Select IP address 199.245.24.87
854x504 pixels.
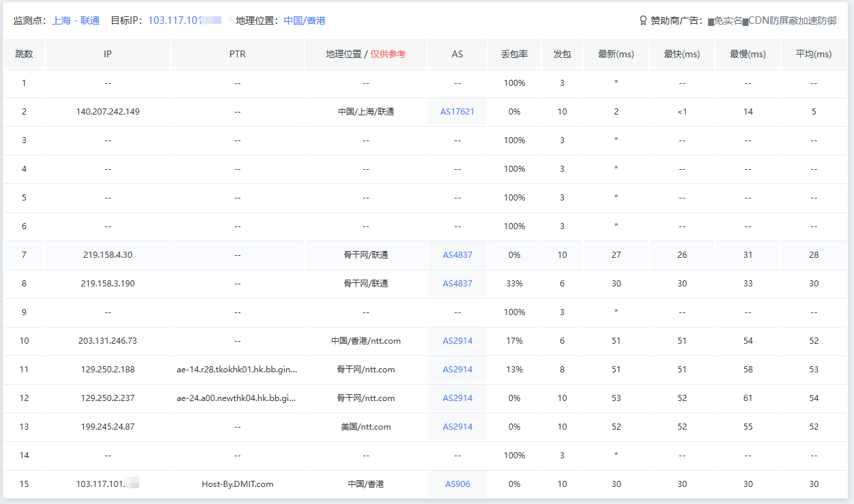click(108, 427)
